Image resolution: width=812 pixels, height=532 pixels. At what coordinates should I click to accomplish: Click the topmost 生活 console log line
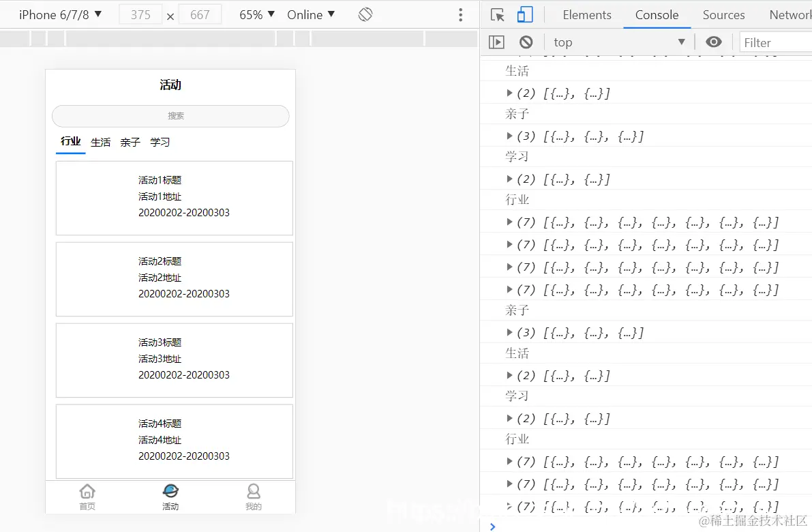coord(517,70)
